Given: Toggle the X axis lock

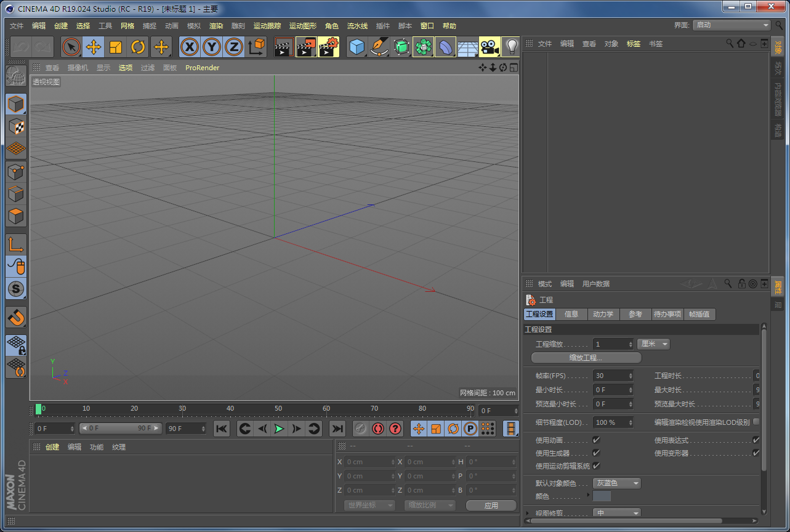Looking at the screenshot, I should point(190,47).
